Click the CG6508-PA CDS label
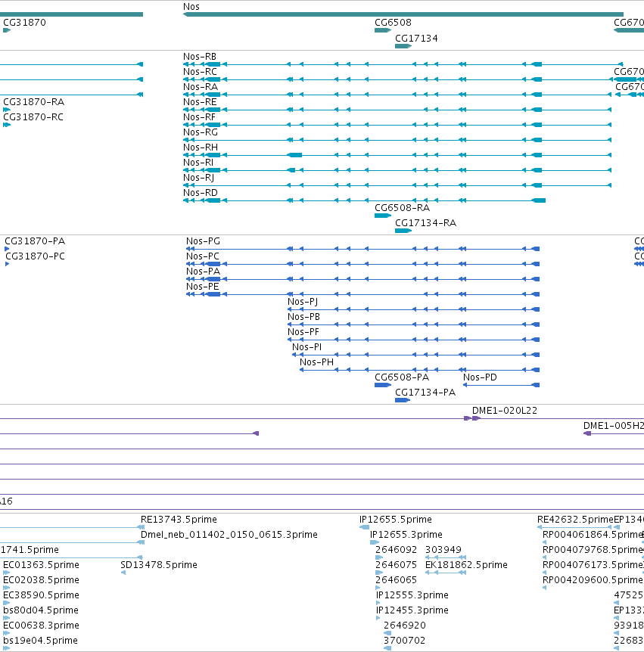Screen dimensions: 644x652 pyautogui.click(x=402, y=377)
